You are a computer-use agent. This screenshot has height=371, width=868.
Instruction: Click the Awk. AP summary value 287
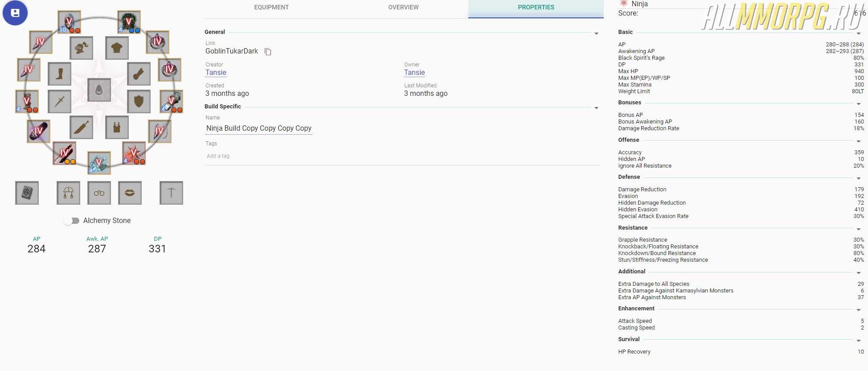click(97, 249)
